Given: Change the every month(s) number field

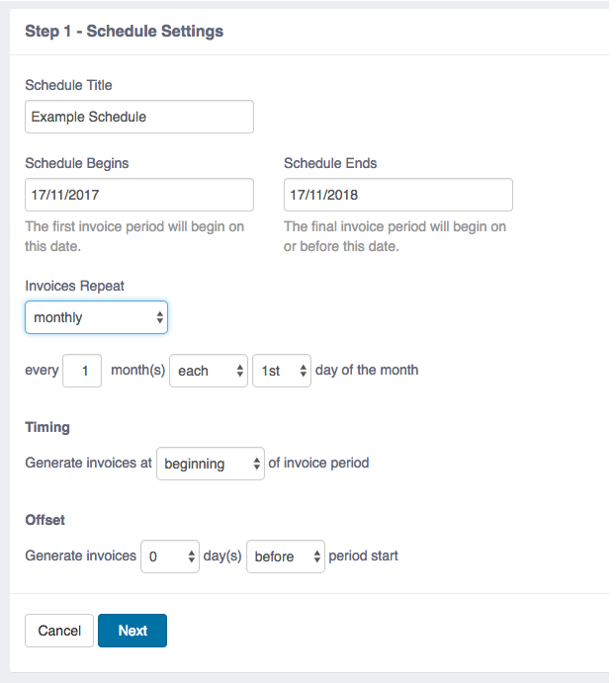Looking at the screenshot, I should [x=82, y=371].
